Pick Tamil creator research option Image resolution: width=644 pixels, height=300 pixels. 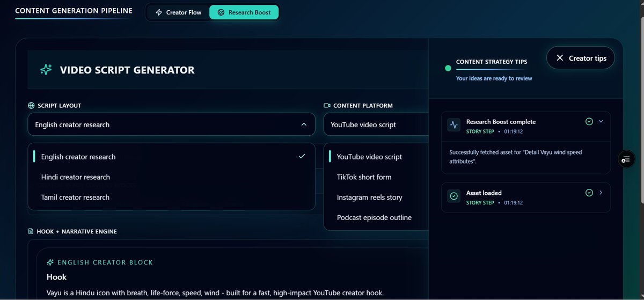tap(171, 197)
